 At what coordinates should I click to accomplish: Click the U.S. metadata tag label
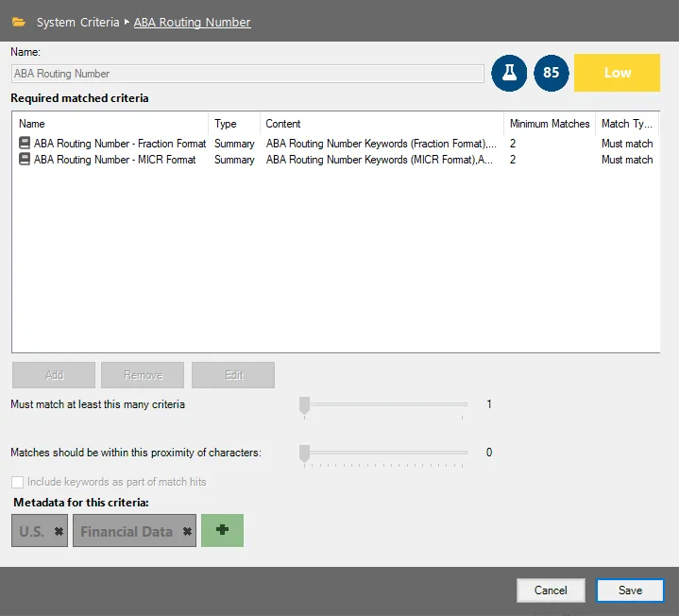click(x=31, y=531)
